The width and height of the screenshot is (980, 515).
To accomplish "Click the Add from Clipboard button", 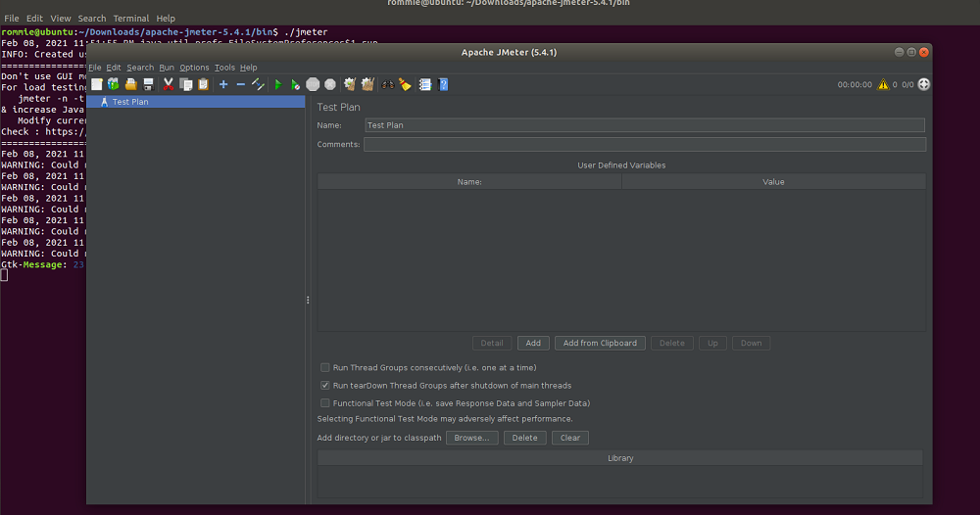I will 600,344.
